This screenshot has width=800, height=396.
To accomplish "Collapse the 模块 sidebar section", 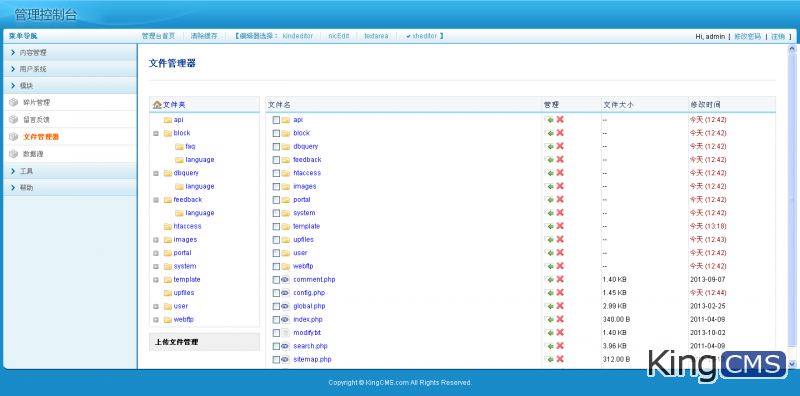I will [x=70, y=85].
